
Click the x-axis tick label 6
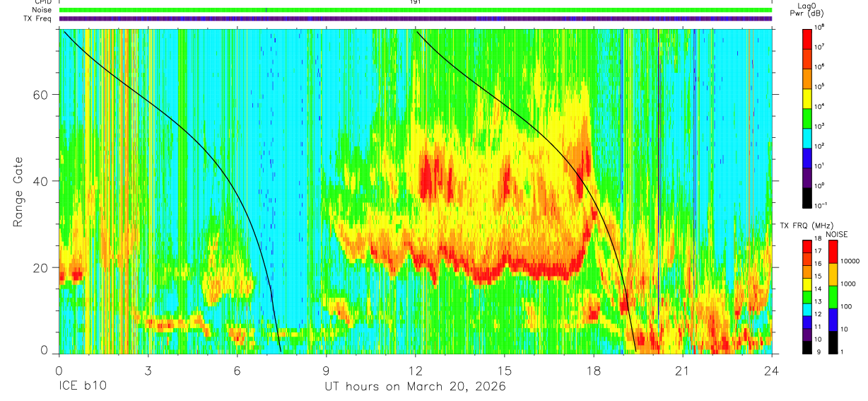(x=237, y=370)
